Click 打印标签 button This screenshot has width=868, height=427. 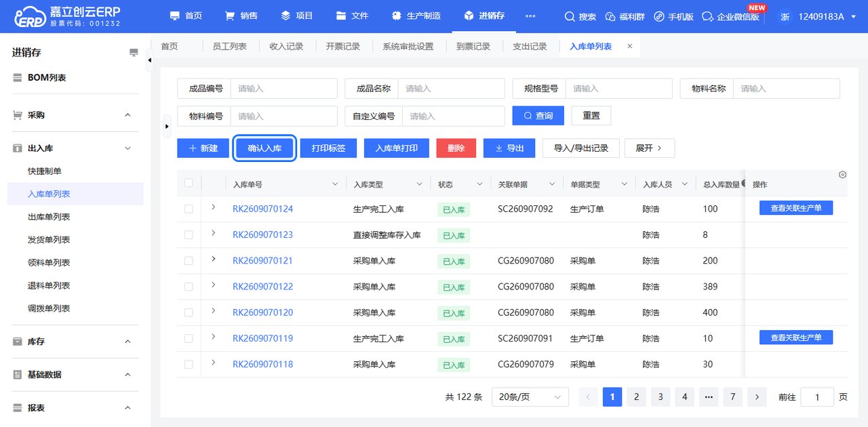click(x=328, y=148)
